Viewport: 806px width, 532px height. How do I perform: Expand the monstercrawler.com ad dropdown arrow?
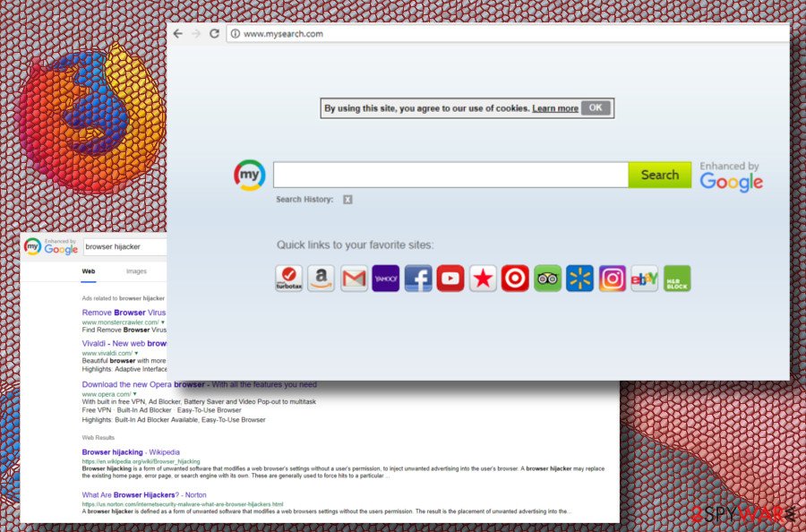[x=163, y=322]
